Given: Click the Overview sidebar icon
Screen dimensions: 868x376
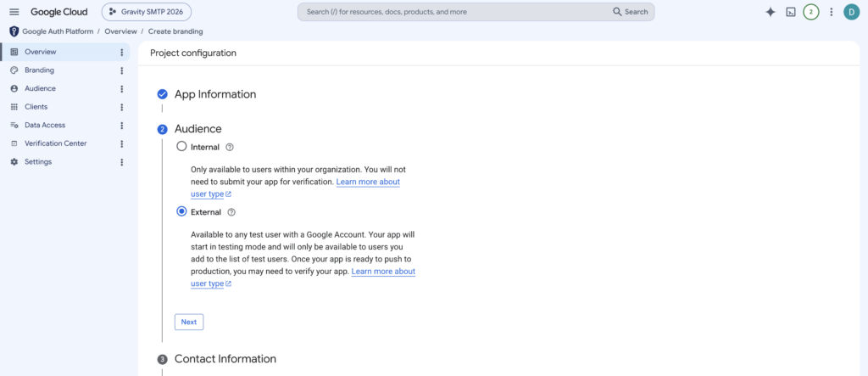Looking at the screenshot, I should pos(14,52).
